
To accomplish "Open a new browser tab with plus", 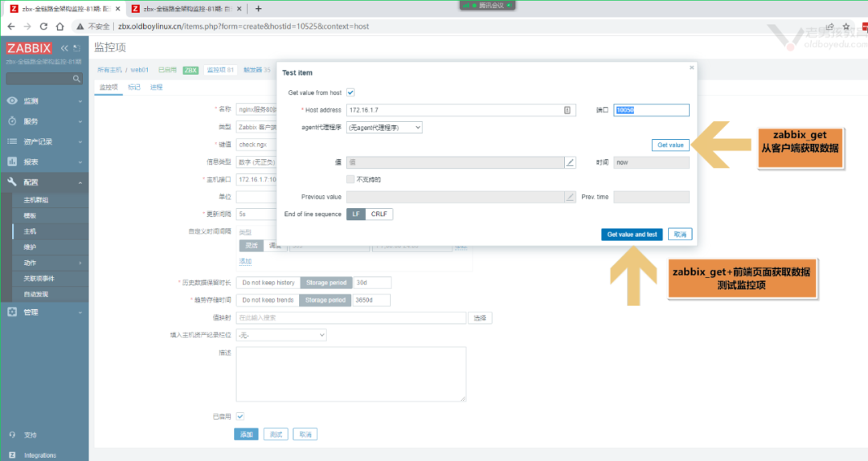I will 258,8.
